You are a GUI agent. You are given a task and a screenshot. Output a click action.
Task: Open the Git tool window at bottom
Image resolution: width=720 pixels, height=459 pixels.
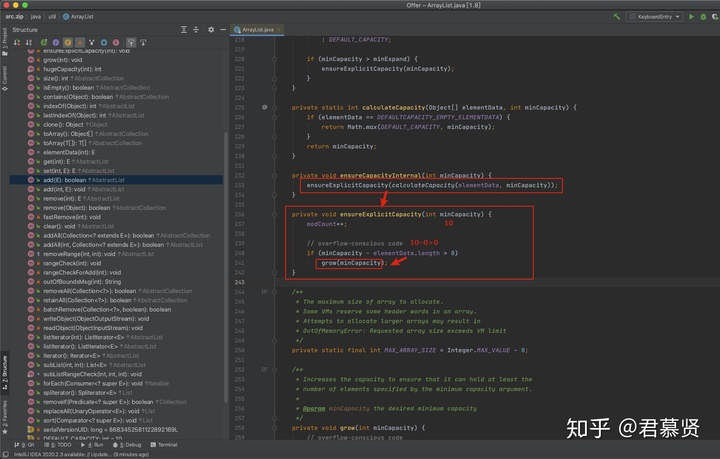click(x=24, y=445)
